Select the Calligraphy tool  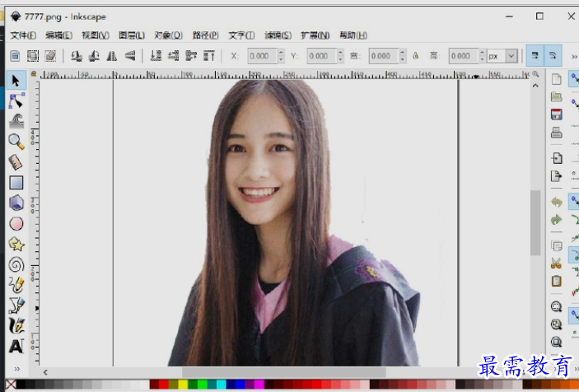(16, 325)
